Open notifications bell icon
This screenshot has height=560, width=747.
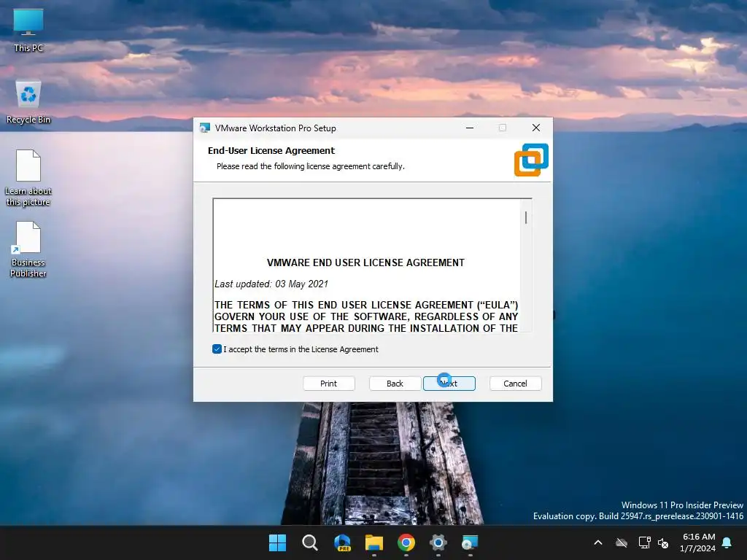click(x=727, y=542)
